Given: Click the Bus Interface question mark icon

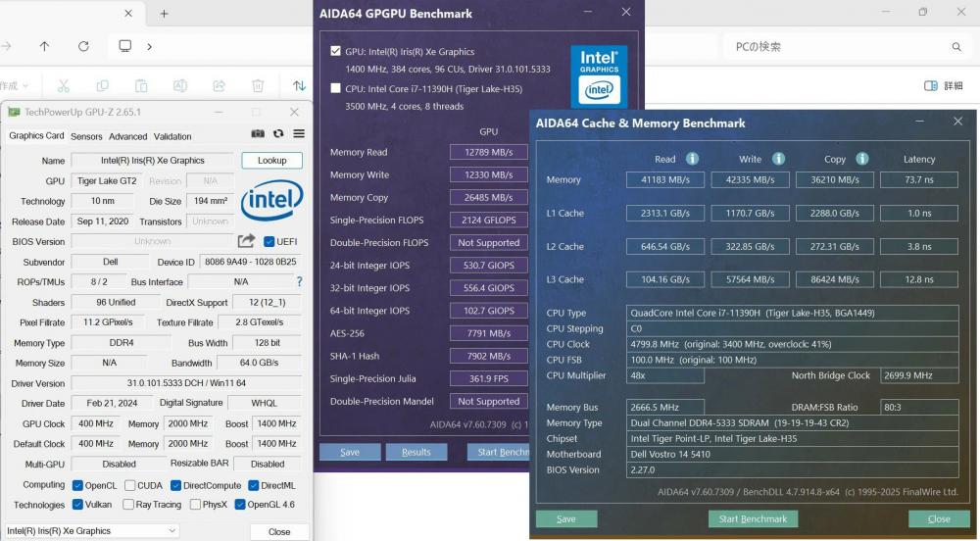Looking at the screenshot, I should 299,281.
